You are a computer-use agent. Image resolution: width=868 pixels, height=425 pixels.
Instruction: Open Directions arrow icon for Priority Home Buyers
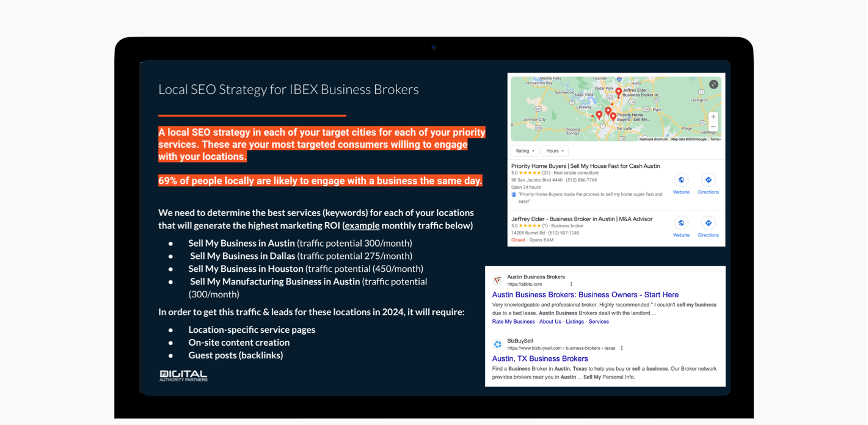pyautogui.click(x=708, y=180)
